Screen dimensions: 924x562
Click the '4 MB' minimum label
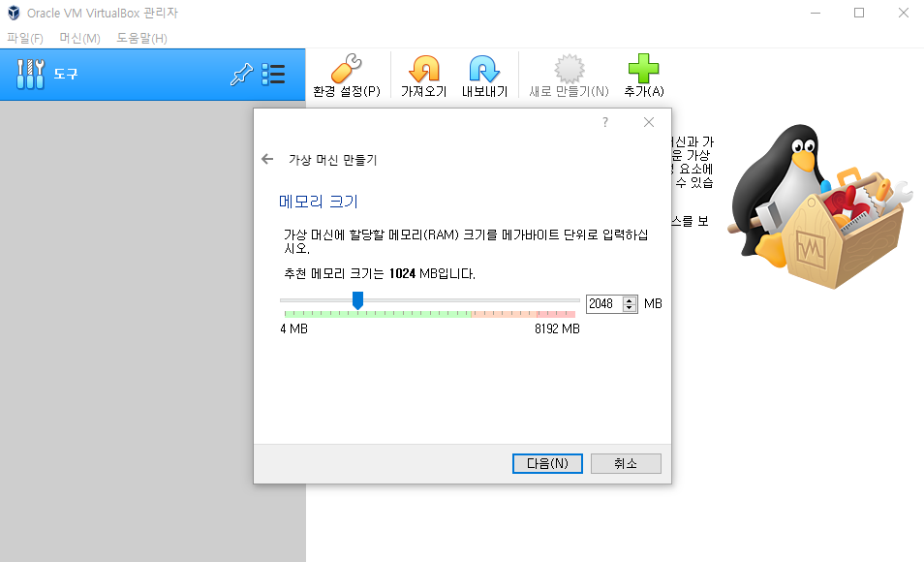pos(294,328)
